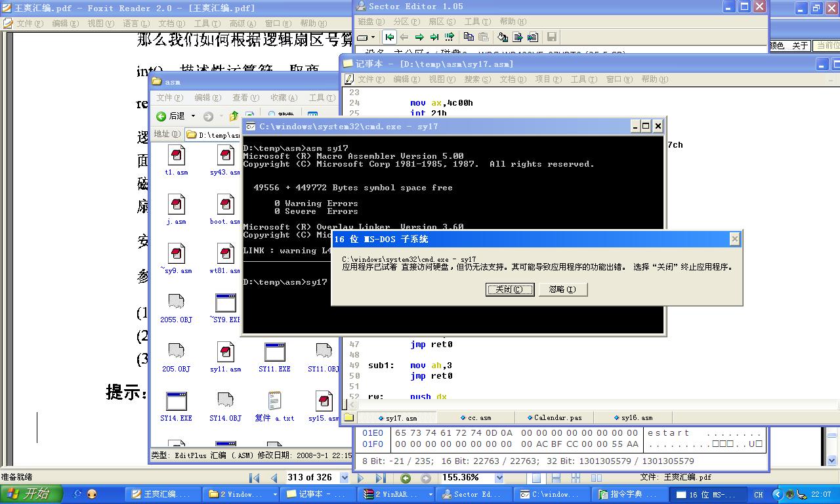
Task: Select the SY11.EXE file icon
Action: 274,352
